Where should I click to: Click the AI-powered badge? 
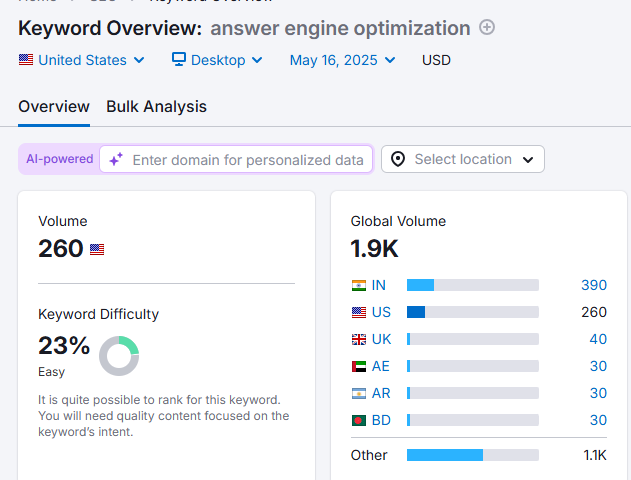pyautogui.click(x=60, y=159)
